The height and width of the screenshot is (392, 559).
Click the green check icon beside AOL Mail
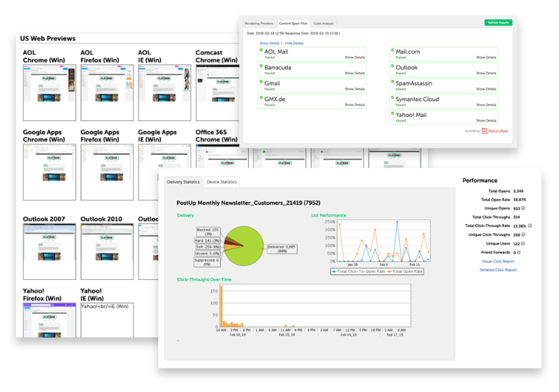[261, 50]
